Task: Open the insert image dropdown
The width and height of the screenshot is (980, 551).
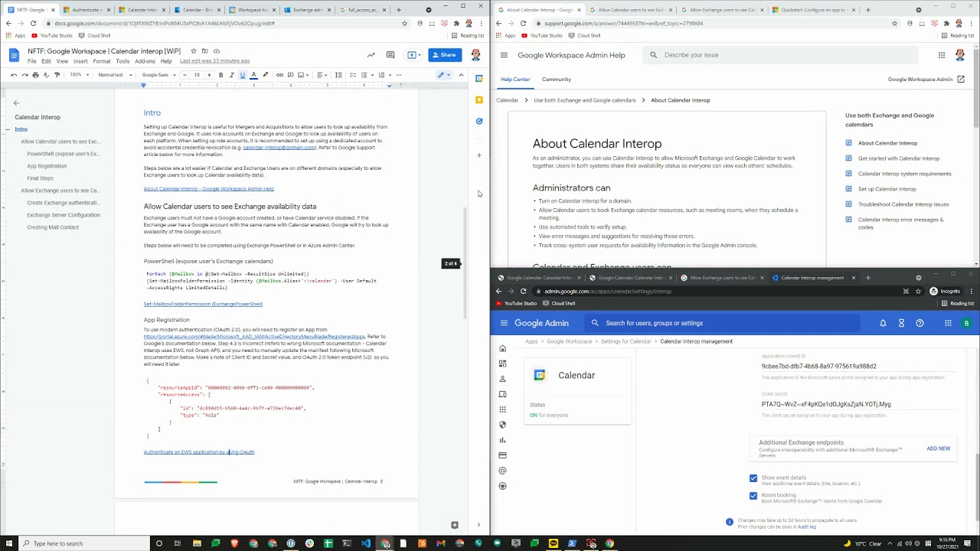Action: coord(302,75)
